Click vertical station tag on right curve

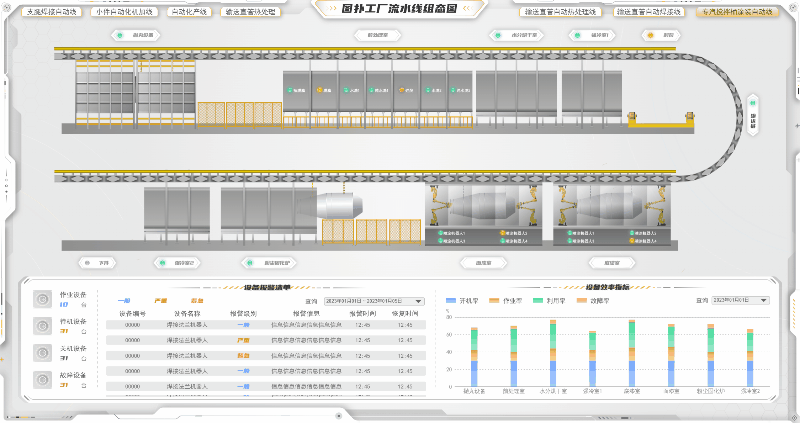753,115
